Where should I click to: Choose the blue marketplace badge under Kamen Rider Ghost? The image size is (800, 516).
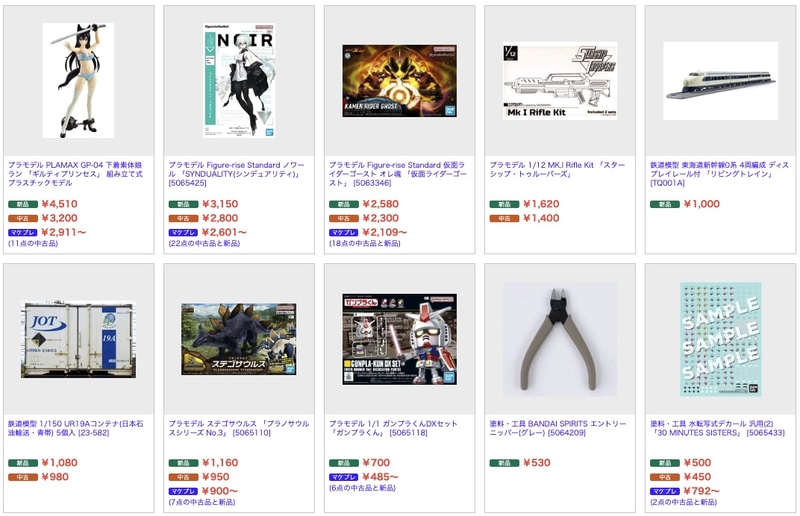pyautogui.click(x=343, y=232)
